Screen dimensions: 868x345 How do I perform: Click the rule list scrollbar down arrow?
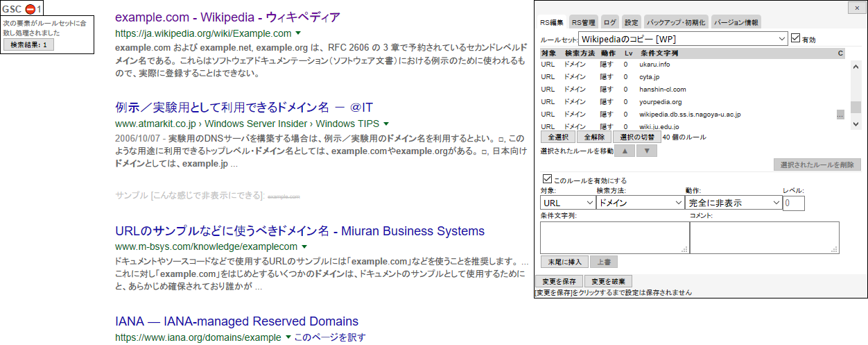coord(856,124)
